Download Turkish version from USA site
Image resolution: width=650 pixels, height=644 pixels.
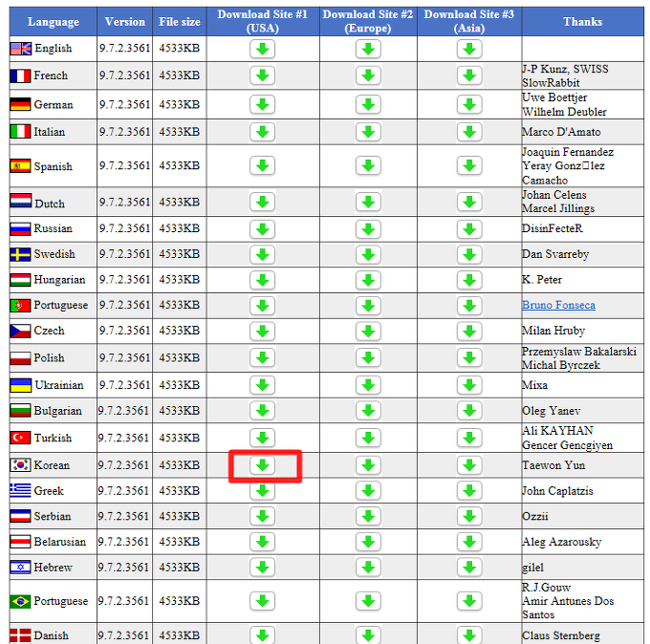click(x=263, y=438)
